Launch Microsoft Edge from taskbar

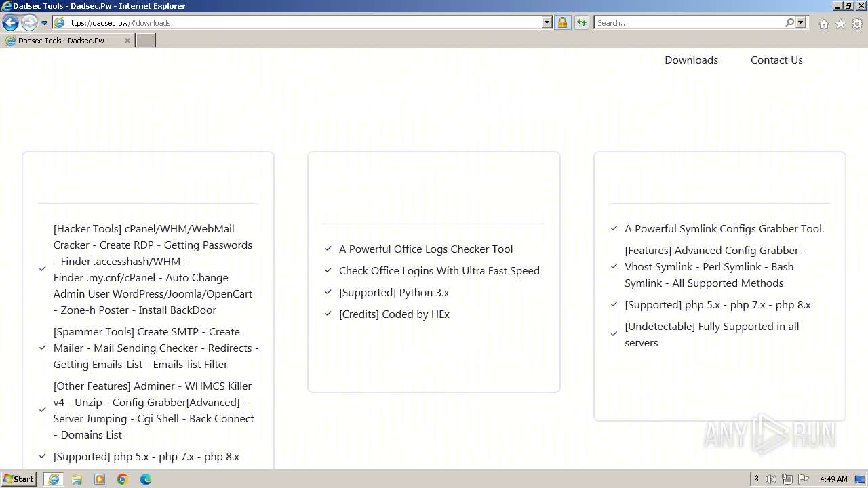pos(146,479)
